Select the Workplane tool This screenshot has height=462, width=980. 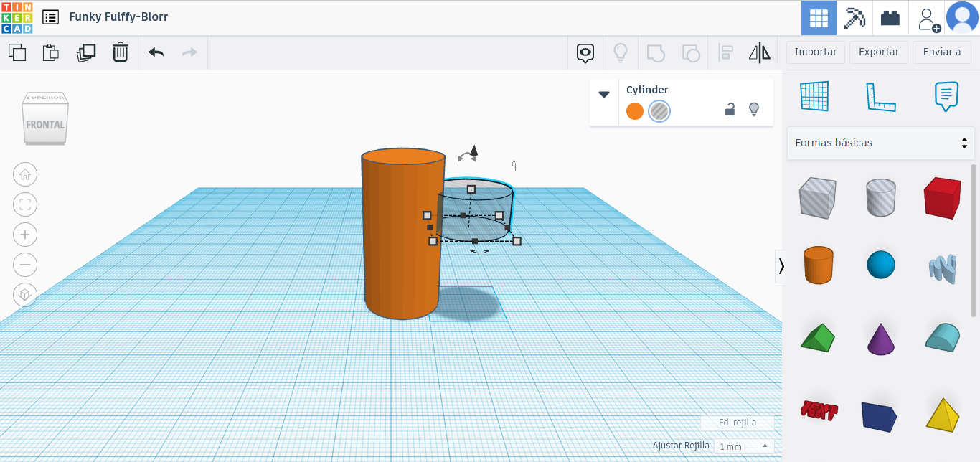point(814,96)
